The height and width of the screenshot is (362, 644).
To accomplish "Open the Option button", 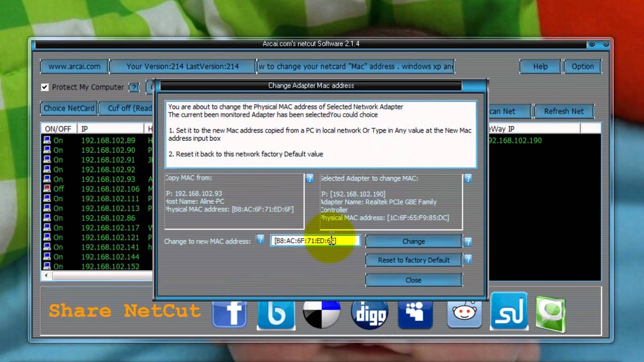I will pos(583,66).
